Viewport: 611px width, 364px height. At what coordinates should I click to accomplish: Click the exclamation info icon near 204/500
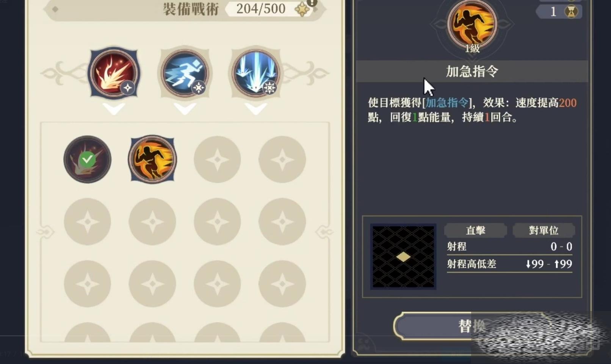(x=312, y=3)
